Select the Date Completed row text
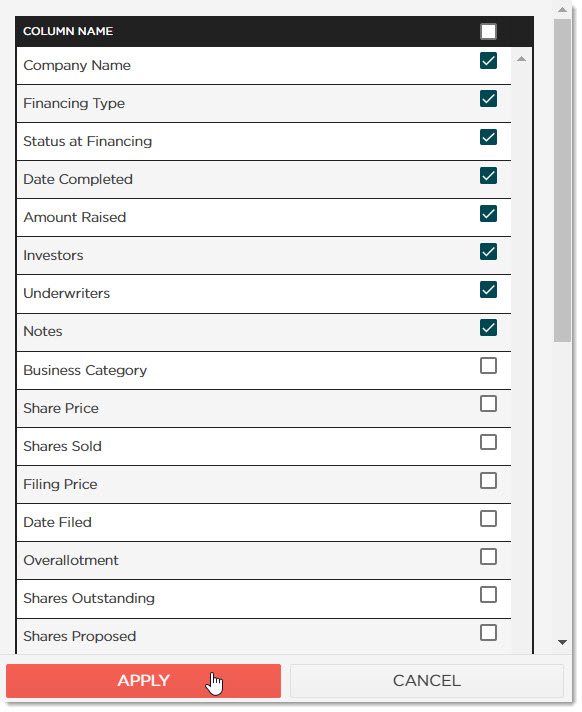The width and height of the screenshot is (582, 712). tap(78, 179)
